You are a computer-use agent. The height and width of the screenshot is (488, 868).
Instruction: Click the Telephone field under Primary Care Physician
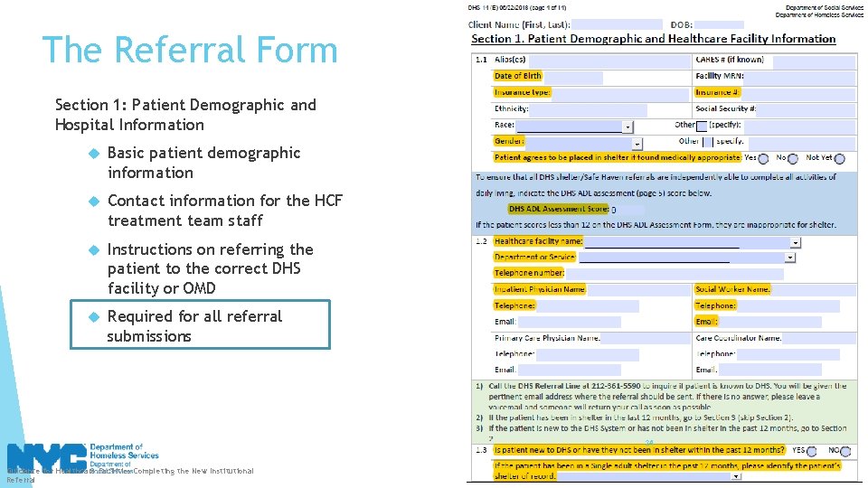click(588, 354)
